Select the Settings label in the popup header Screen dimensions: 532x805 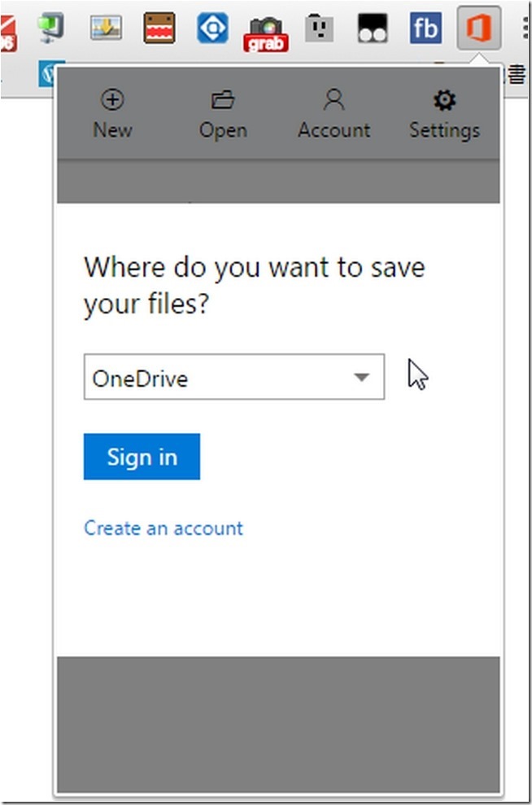[x=444, y=130]
